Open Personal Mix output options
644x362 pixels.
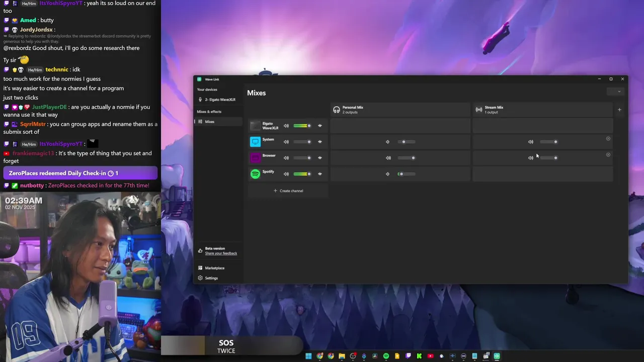pos(400,110)
